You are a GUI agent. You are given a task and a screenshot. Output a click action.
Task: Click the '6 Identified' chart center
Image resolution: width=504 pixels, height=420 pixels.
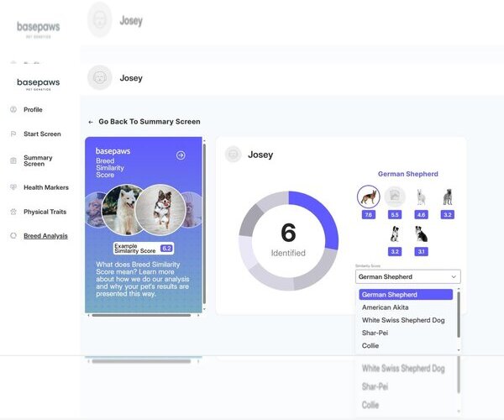[x=288, y=239]
